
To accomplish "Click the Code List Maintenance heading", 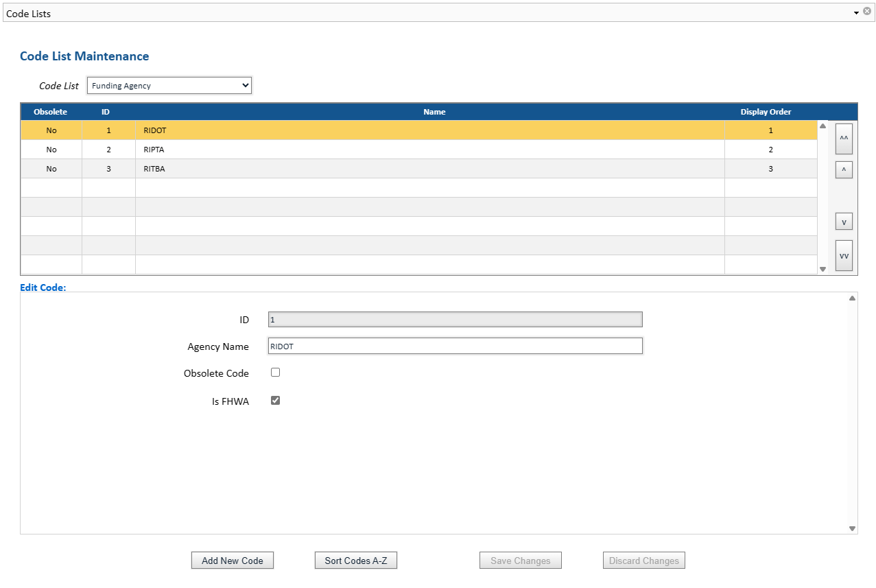I will click(84, 56).
